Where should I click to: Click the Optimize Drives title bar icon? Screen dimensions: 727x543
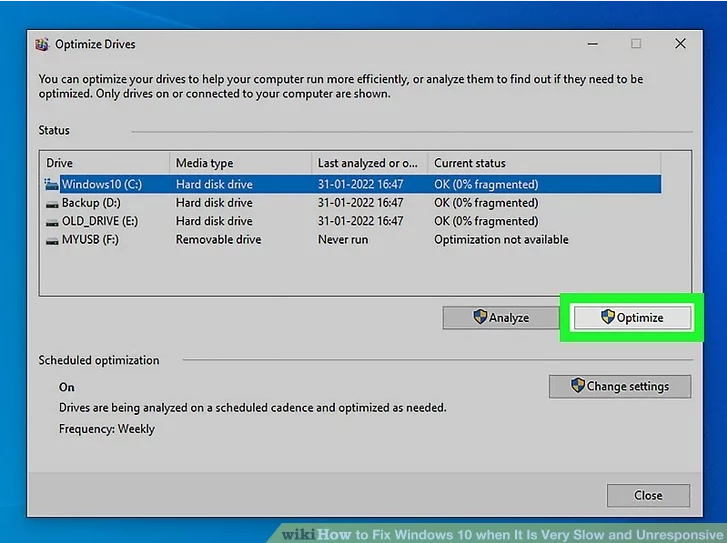coord(42,44)
